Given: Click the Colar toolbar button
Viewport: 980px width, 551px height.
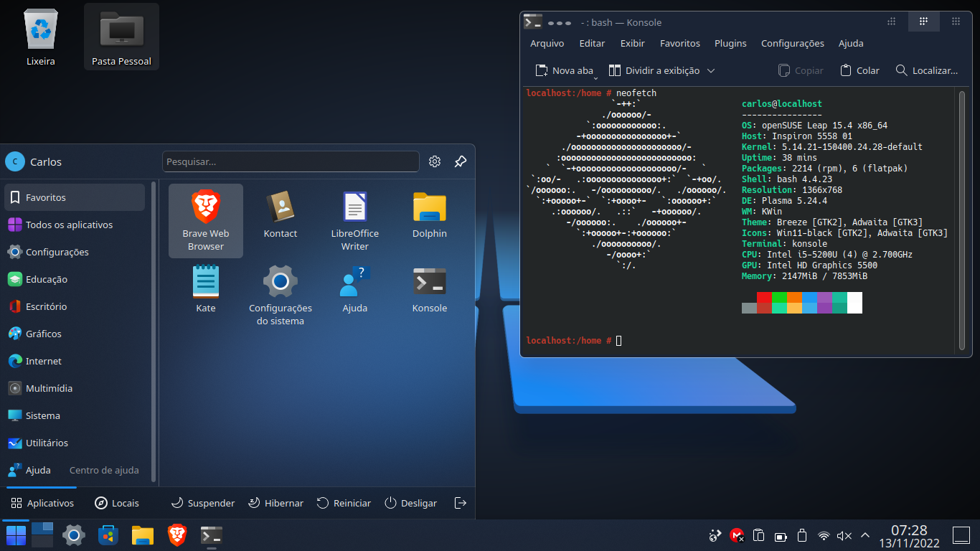Looking at the screenshot, I should [x=859, y=70].
